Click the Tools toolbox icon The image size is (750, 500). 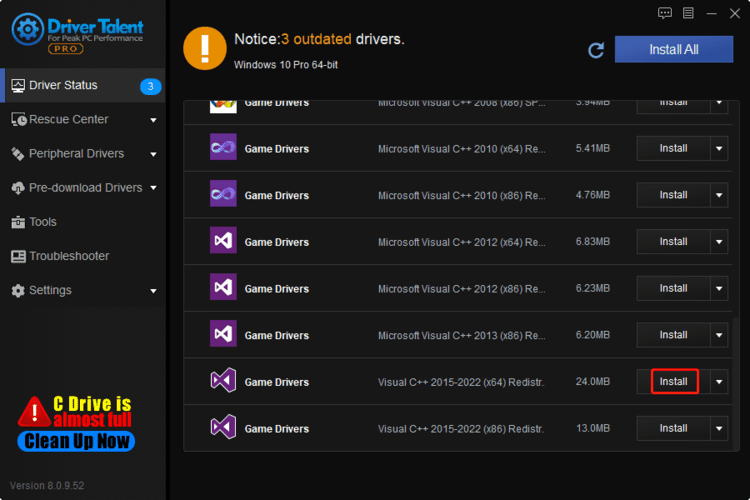18,222
